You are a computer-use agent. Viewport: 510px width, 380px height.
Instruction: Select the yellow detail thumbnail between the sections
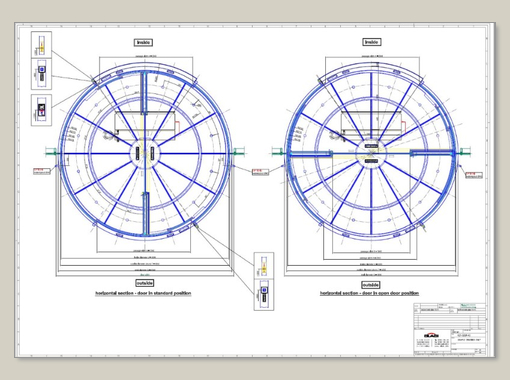(x=264, y=266)
